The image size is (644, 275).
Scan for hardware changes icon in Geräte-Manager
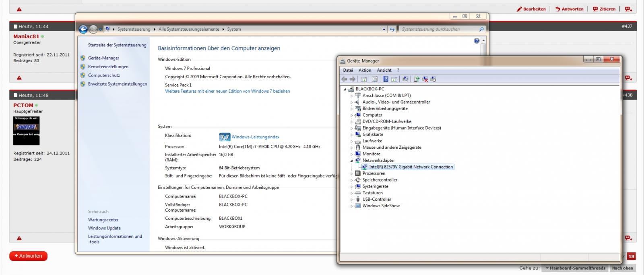[405, 79]
